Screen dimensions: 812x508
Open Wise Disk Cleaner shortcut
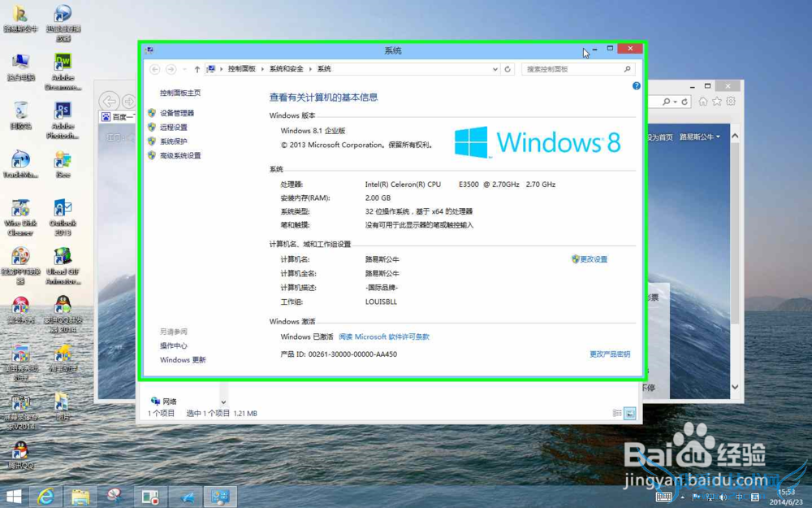pyautogui.click(x=21, y=218)
